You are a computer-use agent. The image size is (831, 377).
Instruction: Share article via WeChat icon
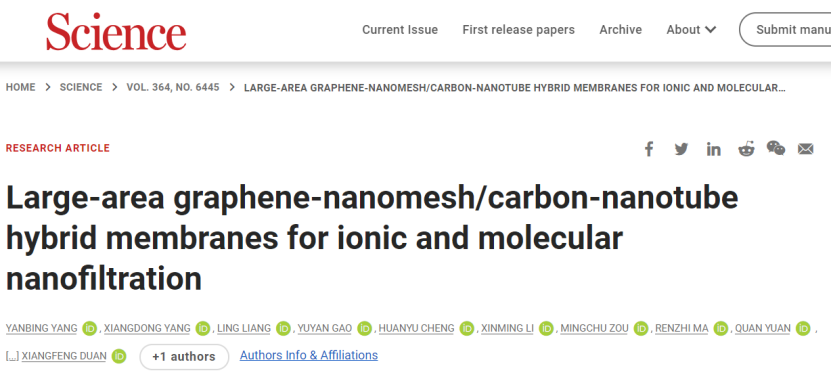click(775, 148)
